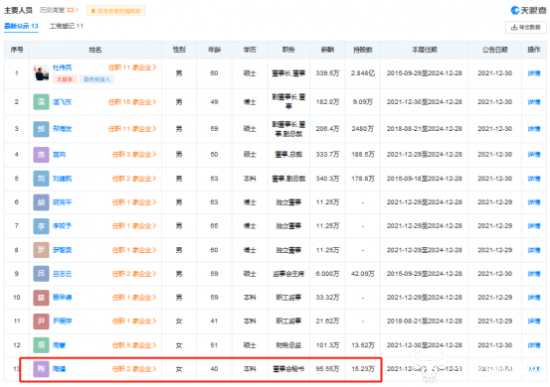Viewport: 550px width, 387px height.
Task: Expand 任职 1 家企业 in row 6
Action: 134,202
